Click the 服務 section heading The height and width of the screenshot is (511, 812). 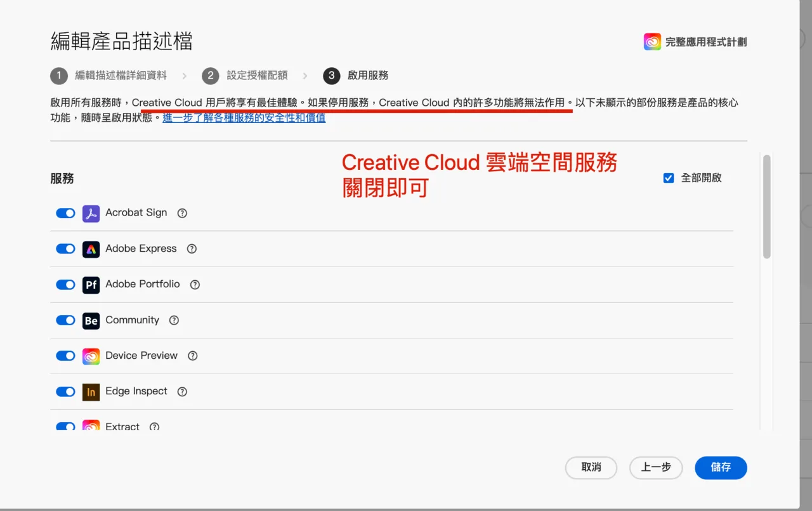pyautogui.click(x=62, y=179)
